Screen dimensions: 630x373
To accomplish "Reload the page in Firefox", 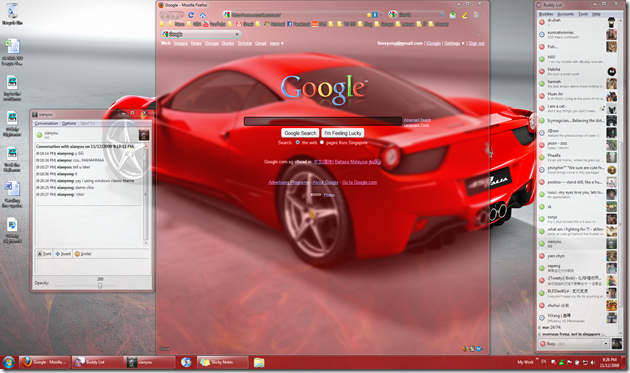I will pyautogui.click(x=191, y=15).
